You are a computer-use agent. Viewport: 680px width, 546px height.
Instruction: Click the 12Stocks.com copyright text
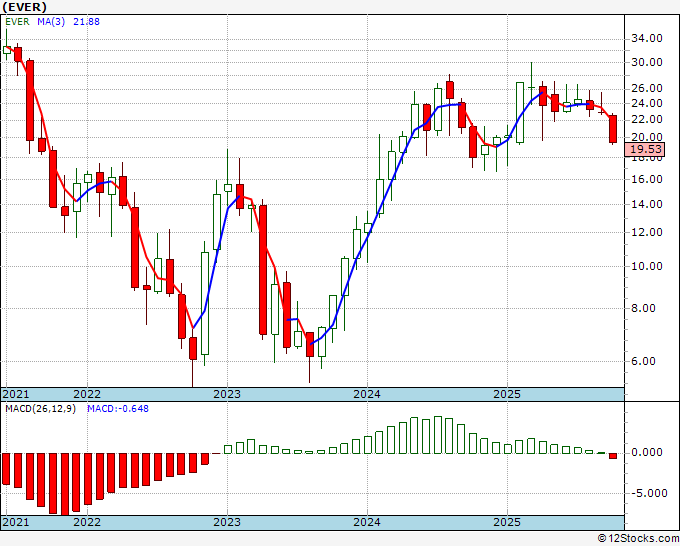[638, 538]
